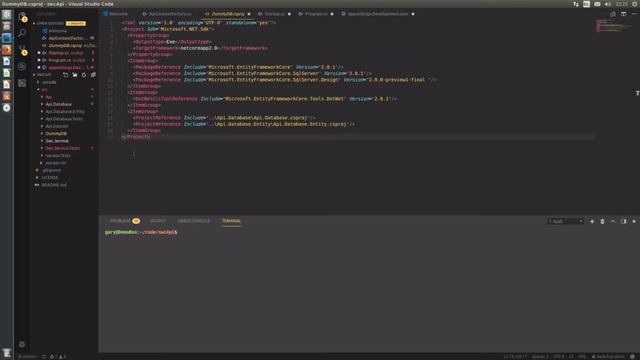Collapse the swcApi workspace section
This screenshot has height=360, width=640.
pyautogui.click(x=42, y=75)
